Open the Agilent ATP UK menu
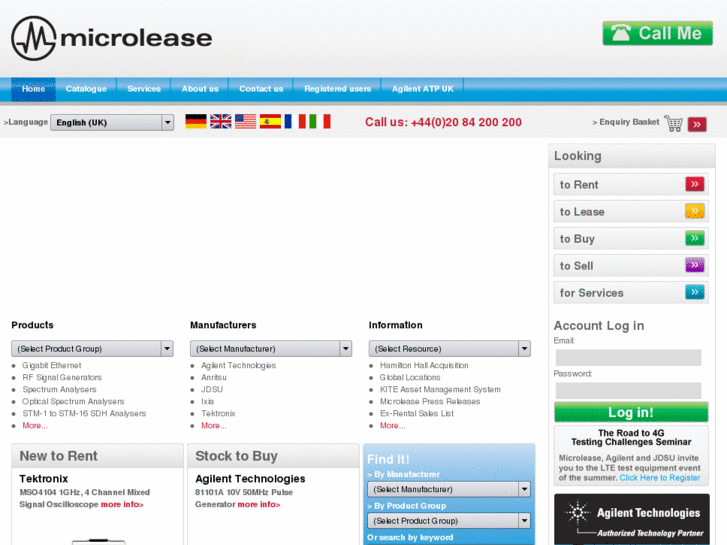 [x=423, y=89]
